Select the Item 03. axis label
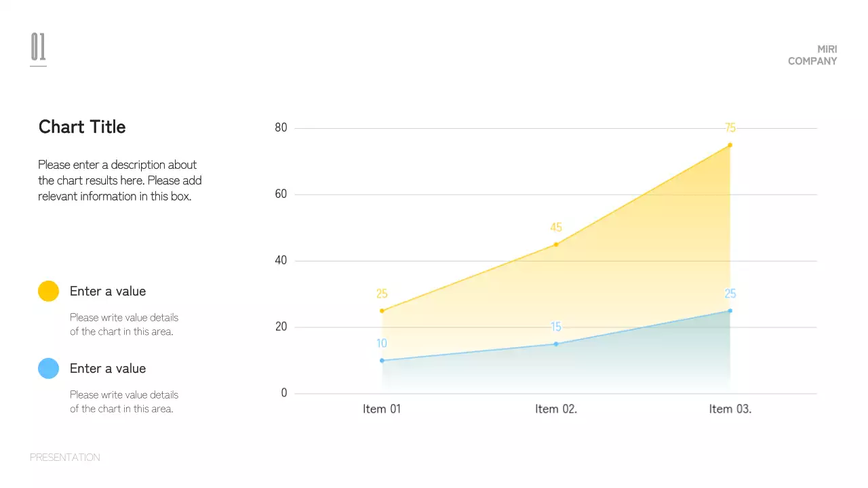The height and width of the screenshot is (488, 868). (730, 409)
